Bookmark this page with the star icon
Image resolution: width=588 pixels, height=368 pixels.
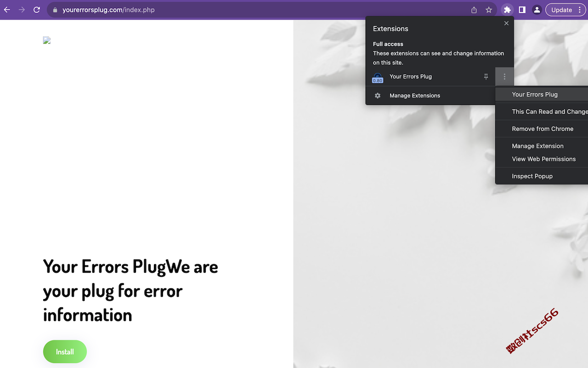pos(489,10)
